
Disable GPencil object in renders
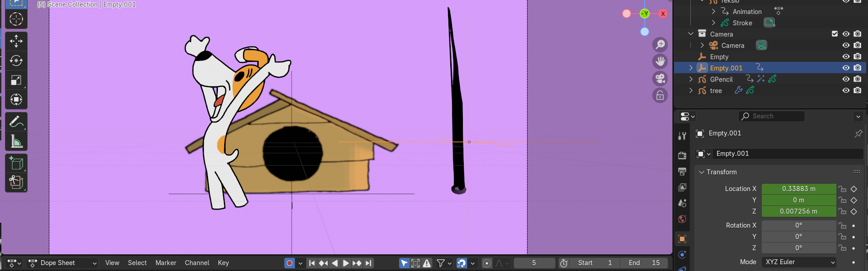coord(858,79)
